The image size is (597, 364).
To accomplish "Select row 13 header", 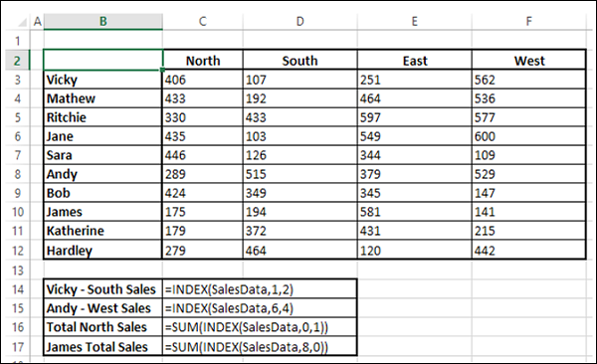I will click(18, 271).
